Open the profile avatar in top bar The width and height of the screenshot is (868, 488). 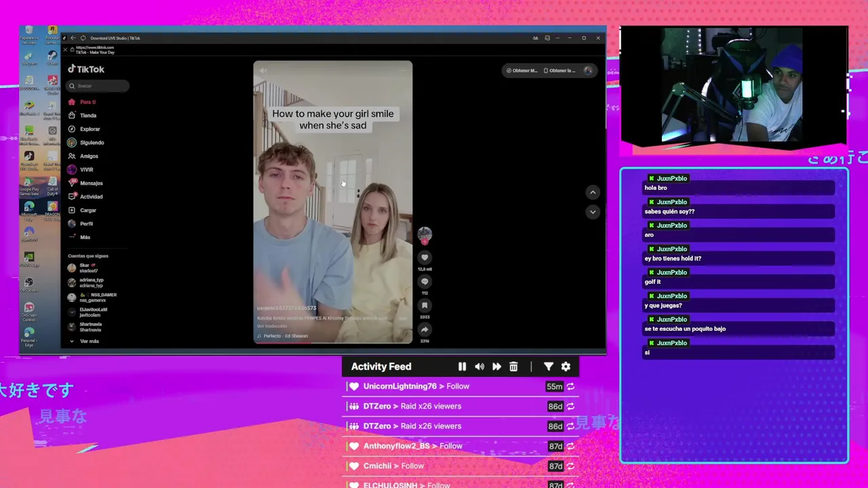pos(588,70)
